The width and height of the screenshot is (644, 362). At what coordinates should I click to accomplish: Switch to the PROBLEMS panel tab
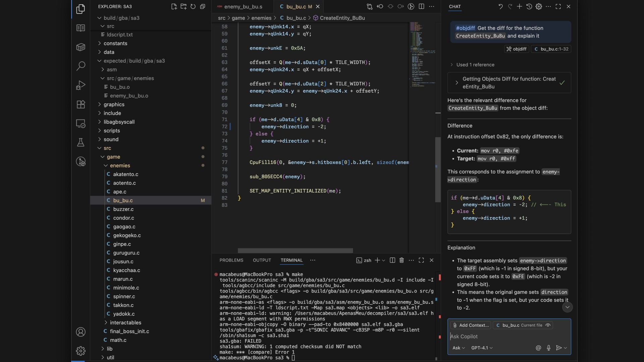coord(231,260)
